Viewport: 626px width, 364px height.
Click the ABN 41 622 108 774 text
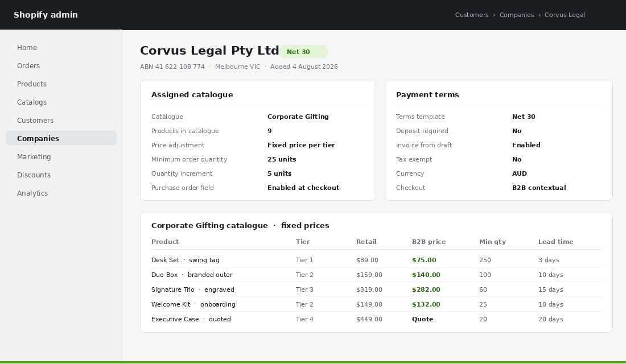pyautogui.click(x=172, y=67)
